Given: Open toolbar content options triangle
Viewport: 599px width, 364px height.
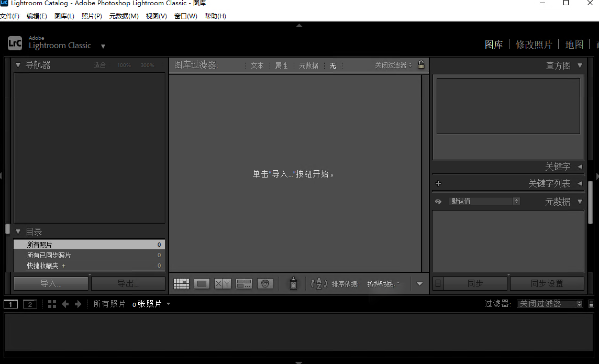Looking at the screenshot, I should [419, 284].
